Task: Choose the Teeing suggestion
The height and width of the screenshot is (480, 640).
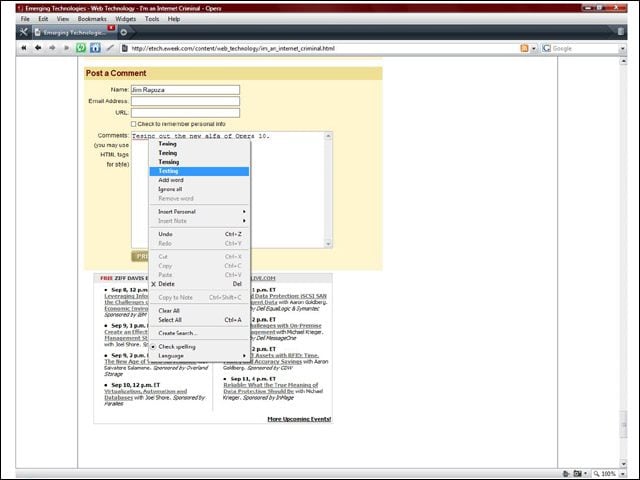Action: (199, 153)
